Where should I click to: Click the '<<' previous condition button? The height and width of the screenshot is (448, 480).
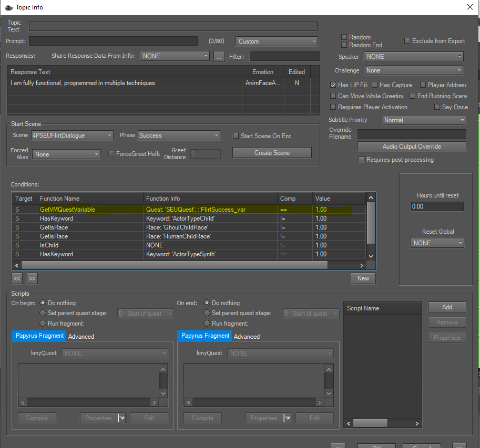pyautogui.click(x=17, y=278)
